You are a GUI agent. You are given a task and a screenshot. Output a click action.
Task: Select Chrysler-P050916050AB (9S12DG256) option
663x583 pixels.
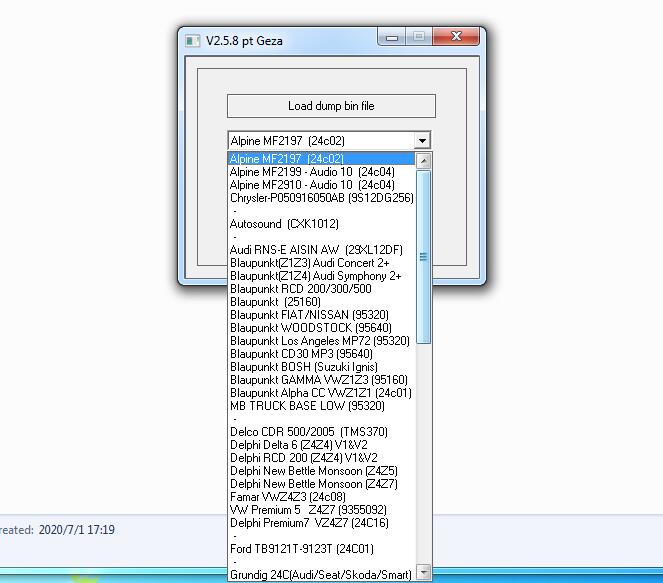[321, 198]
